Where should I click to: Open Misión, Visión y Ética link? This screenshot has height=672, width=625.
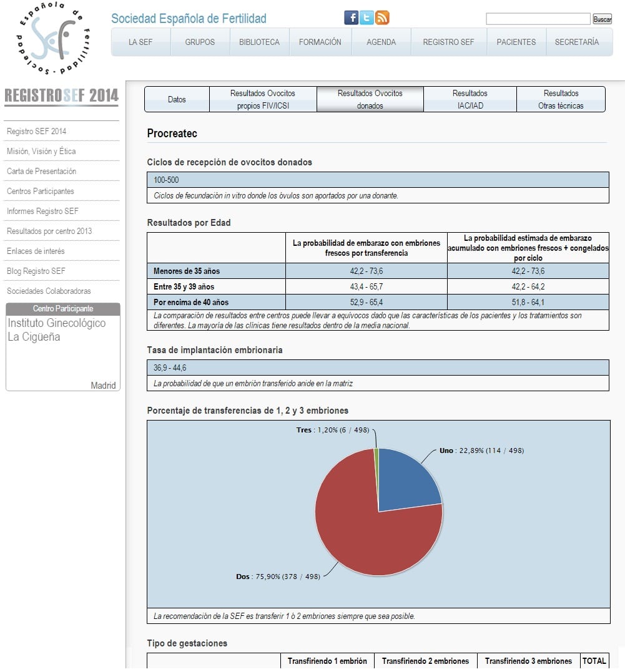click(x=41, y=151)
